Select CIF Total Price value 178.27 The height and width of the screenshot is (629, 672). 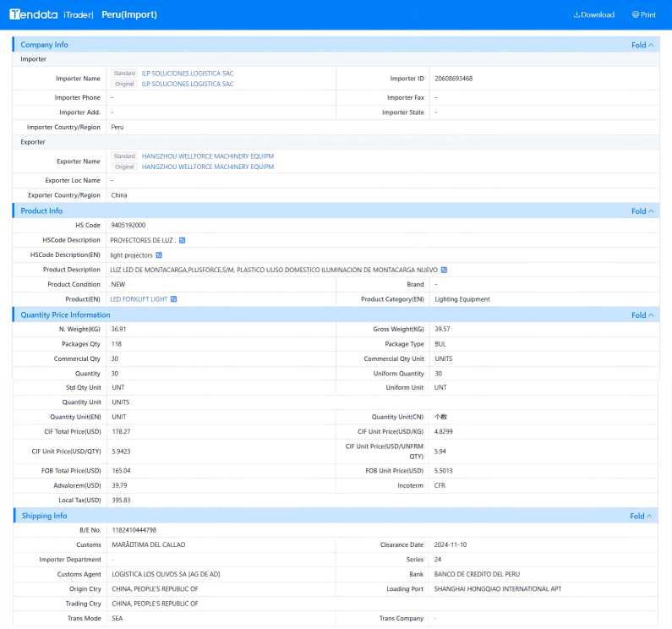click(121, 431)
